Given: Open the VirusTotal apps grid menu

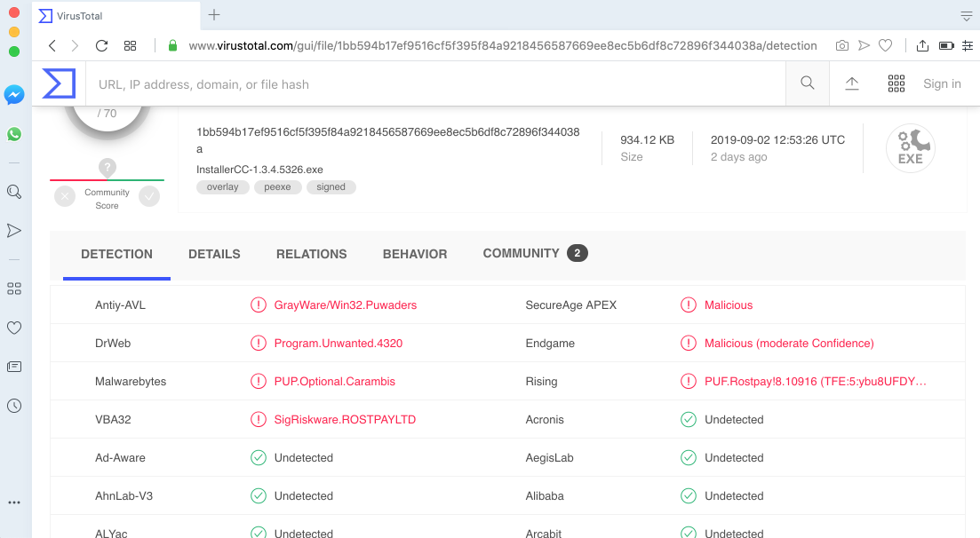Looking at the screenshot, I should tap(896, 83).
